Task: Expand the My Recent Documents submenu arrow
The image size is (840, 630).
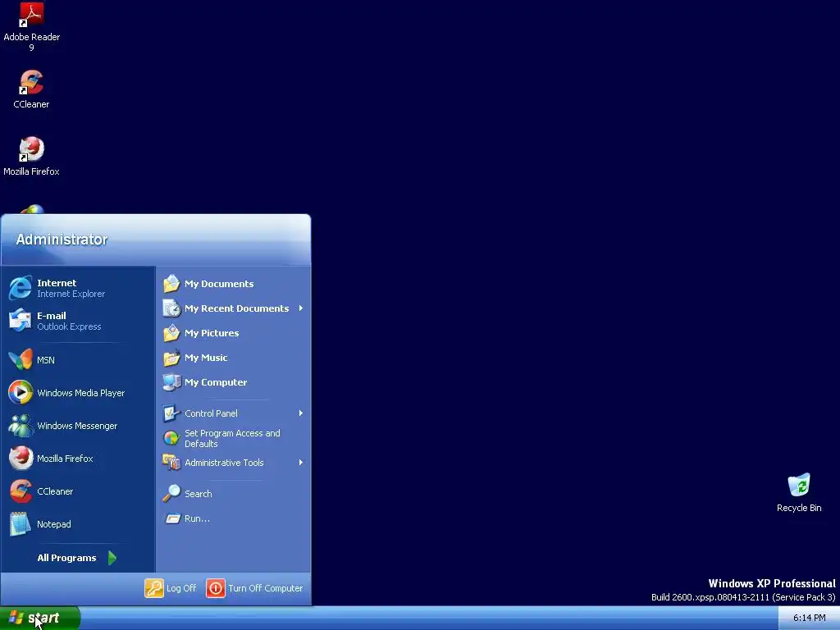Action: click(x=301, y=308)
